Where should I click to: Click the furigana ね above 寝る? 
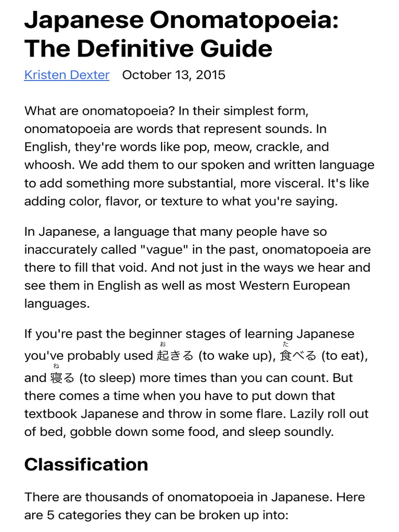point(56,366)
